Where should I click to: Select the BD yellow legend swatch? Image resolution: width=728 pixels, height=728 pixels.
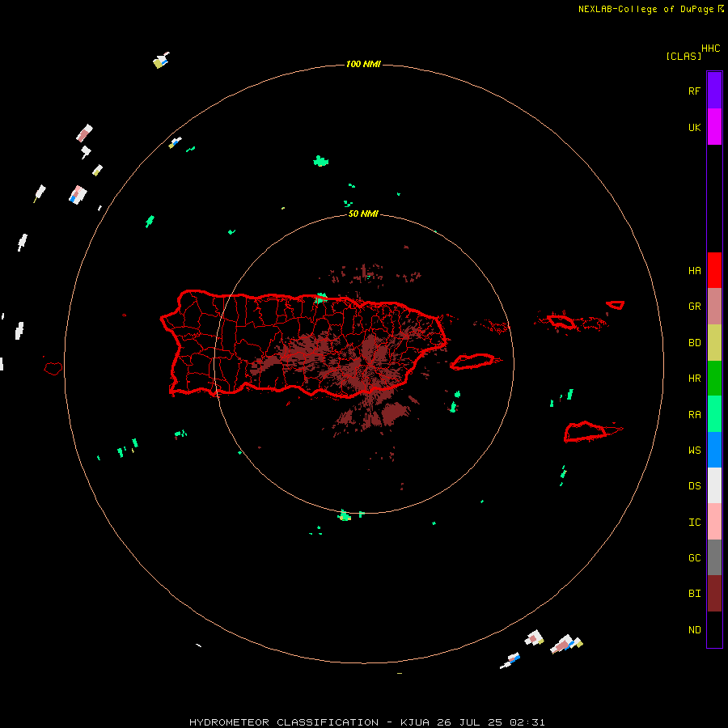point(714,343)
